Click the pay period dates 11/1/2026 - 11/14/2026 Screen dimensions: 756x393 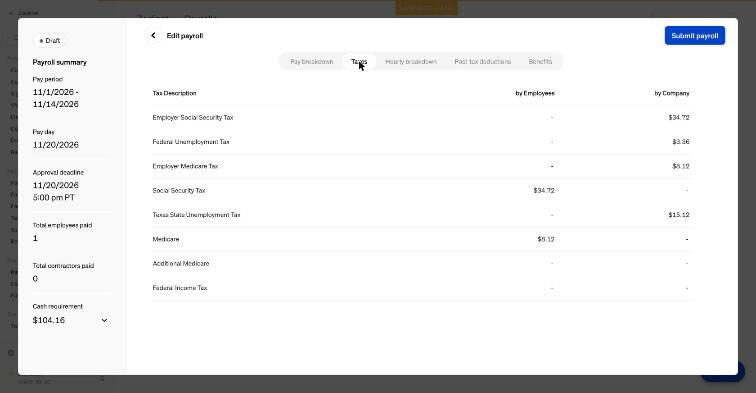[x=55, y=98]
